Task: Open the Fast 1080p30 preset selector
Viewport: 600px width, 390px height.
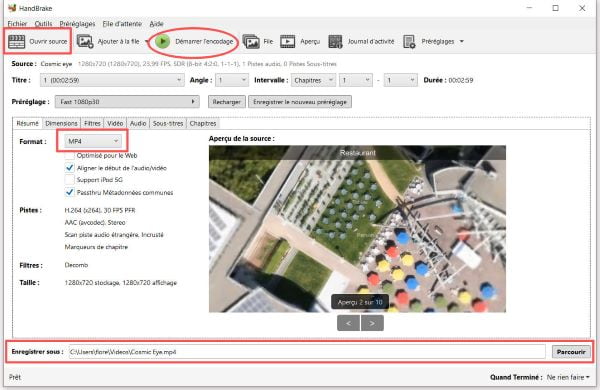Action: [127, 102]
